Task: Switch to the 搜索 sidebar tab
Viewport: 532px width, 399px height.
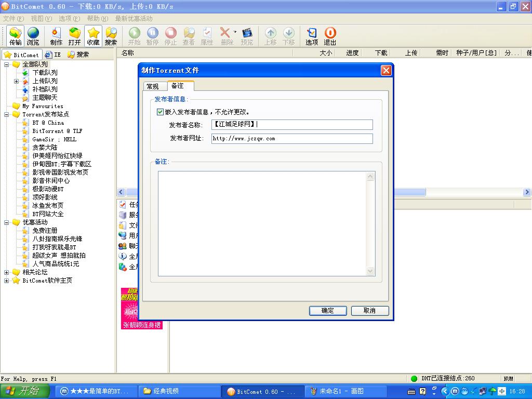Action: (x=78, y=55)
